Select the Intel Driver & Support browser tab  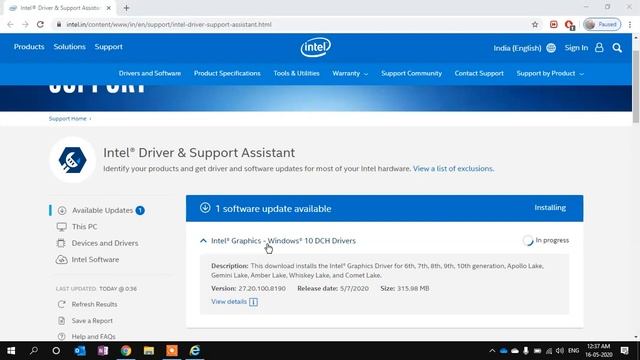pos(60,8)
